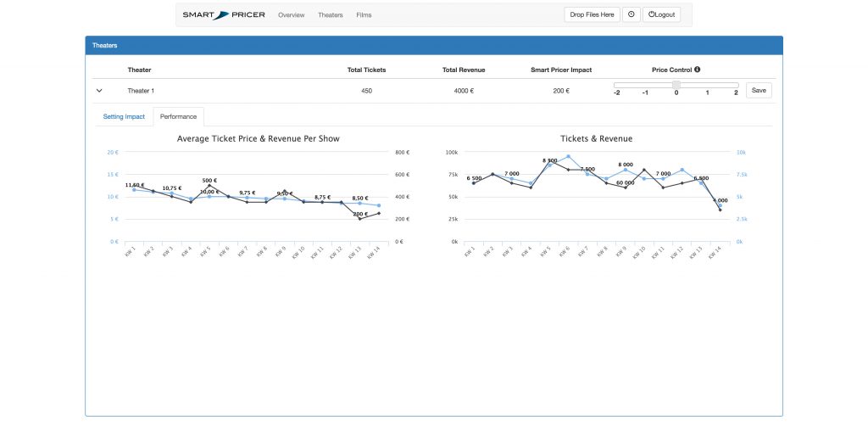
Task: Log out using the Logout button
Action: [x=664, y=15]
